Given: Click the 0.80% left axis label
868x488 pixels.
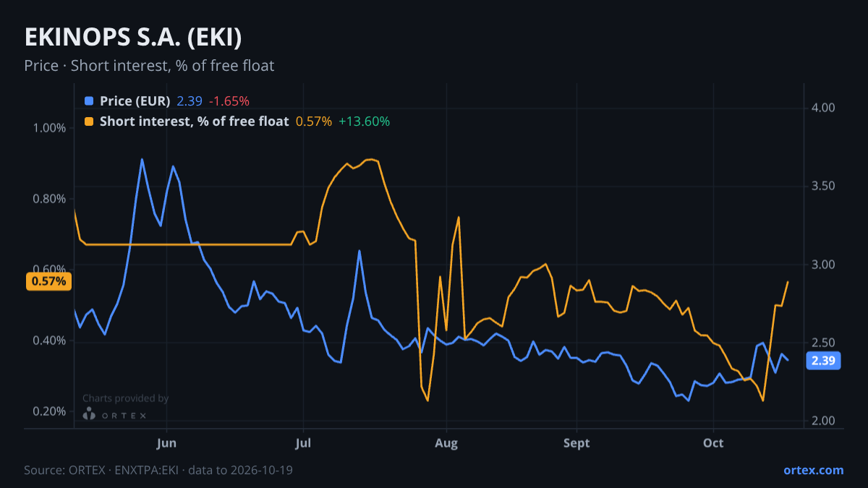Looking at the screenshot, I should coord(49,199).
